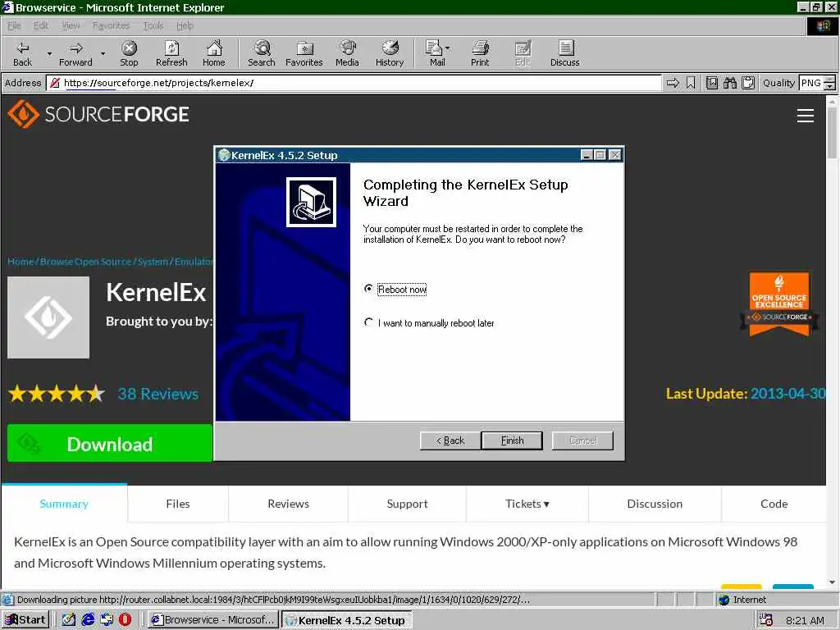This screenshot has height=630, width=840.
Task: Stop page loading with Stop icon
Action: (x=129, y=53)
